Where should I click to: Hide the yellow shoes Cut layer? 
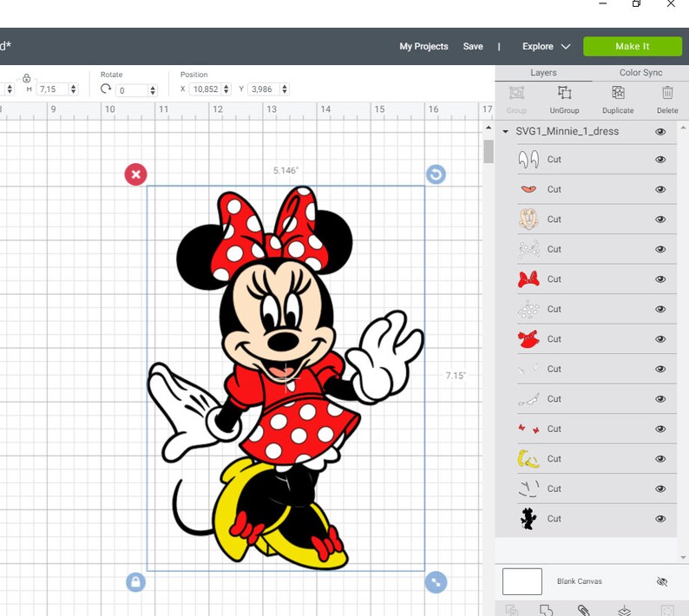(660, 459)
